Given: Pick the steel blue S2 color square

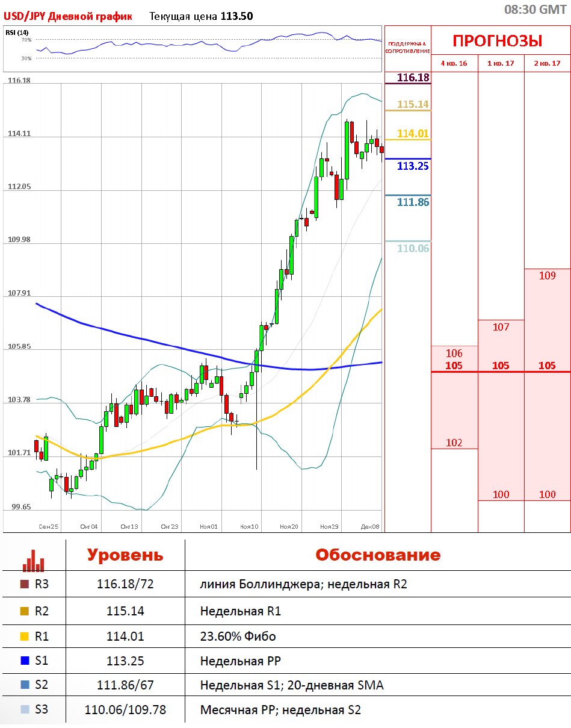Looking at the screenshot, I should click(x=25, y=685).
